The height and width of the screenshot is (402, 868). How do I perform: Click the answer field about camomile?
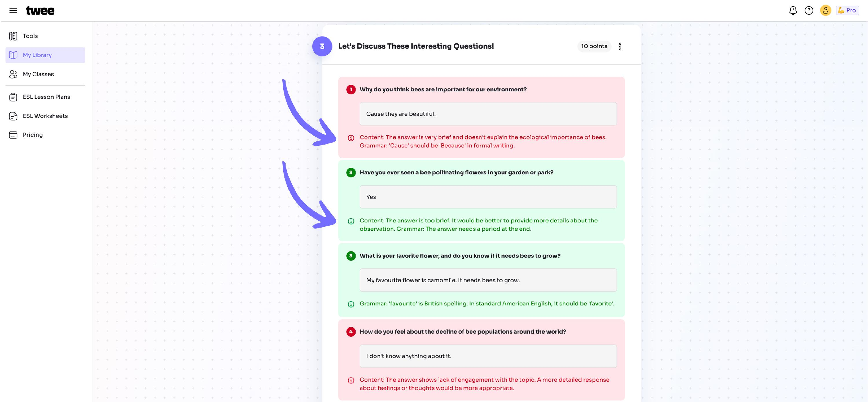click(x=488, y=280)
